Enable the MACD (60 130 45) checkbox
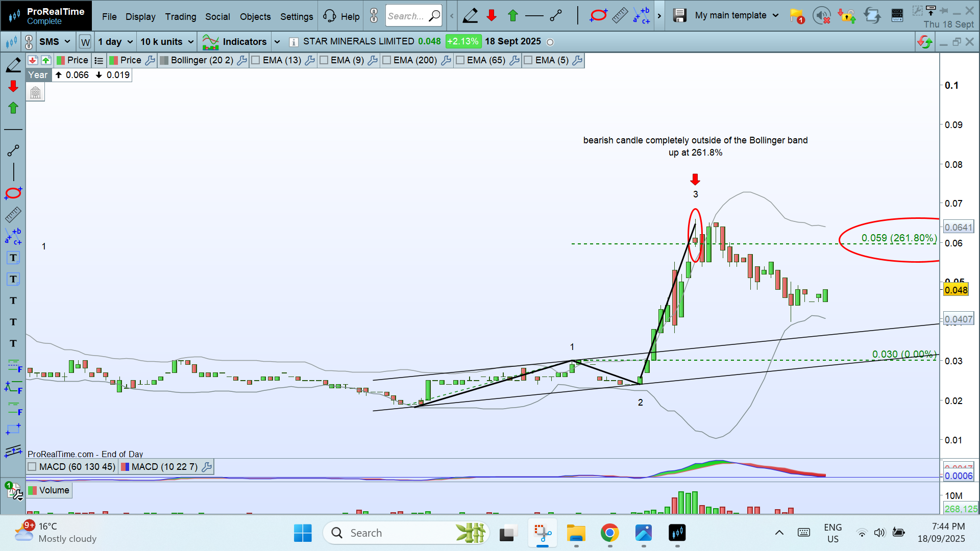Image resolution: width=980 pixels, height=551 pixels. pyautogui.click(x=32, y=467)
